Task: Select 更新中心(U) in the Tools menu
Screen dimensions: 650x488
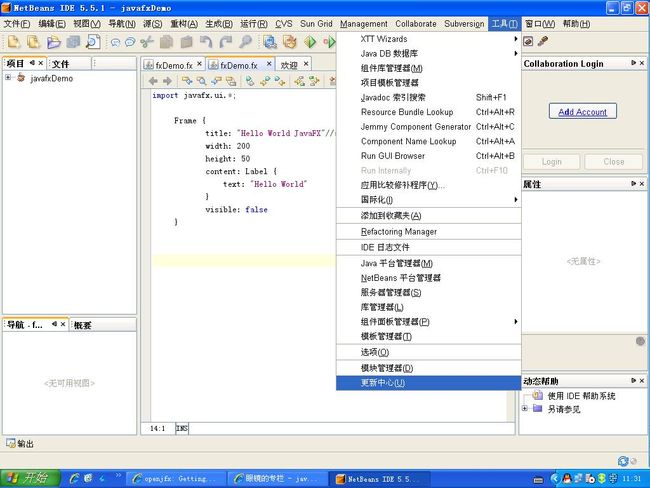Action: point(428,383)
